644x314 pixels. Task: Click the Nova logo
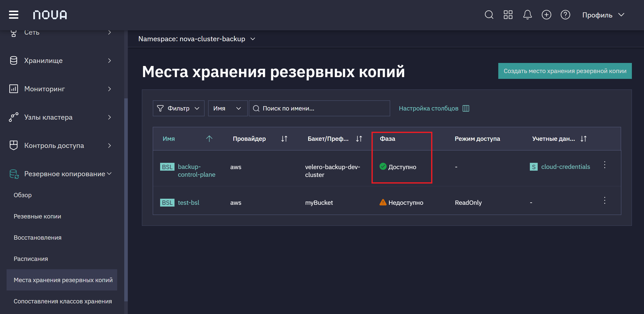50,15
